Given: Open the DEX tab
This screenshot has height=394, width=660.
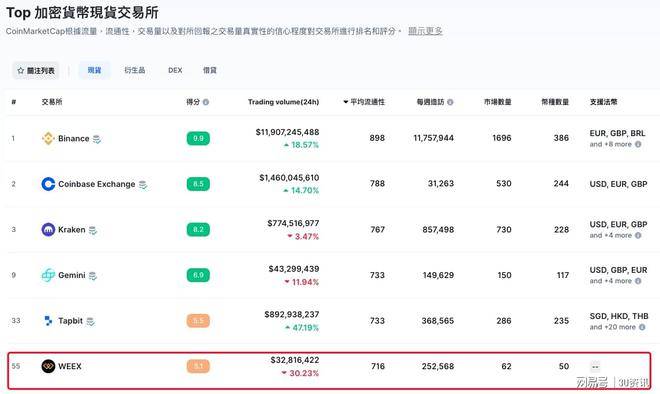Looking at the screenshot, I should [x=175, y=70].
